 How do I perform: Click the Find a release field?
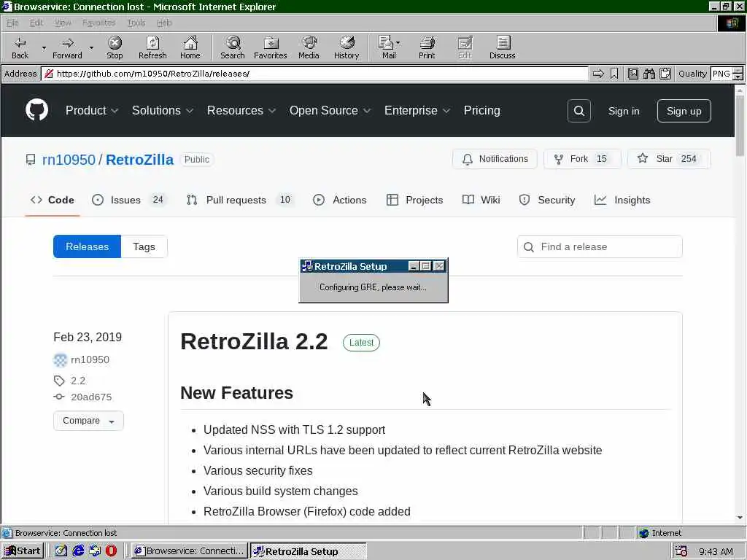point(600,246)
